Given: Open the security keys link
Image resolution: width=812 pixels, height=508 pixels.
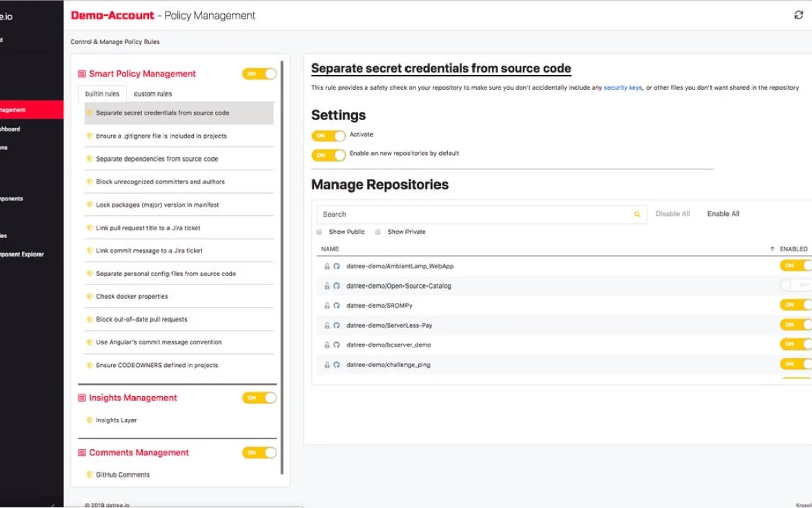Looking at the screenshot, I should point(623,88).
